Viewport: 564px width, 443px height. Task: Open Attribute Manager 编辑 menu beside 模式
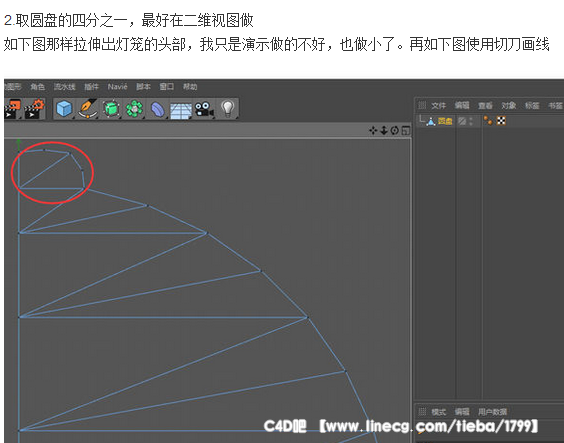point(462,412)
